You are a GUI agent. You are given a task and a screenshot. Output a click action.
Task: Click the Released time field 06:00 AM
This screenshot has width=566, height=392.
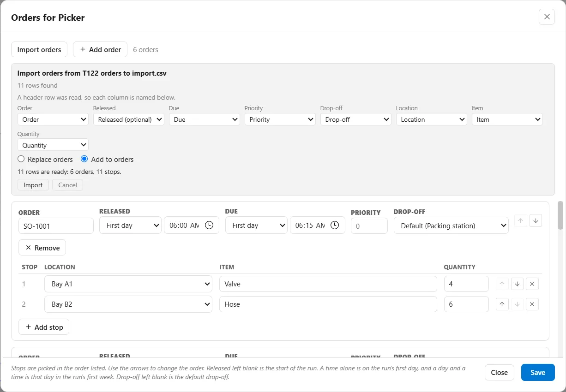point(192,226)
